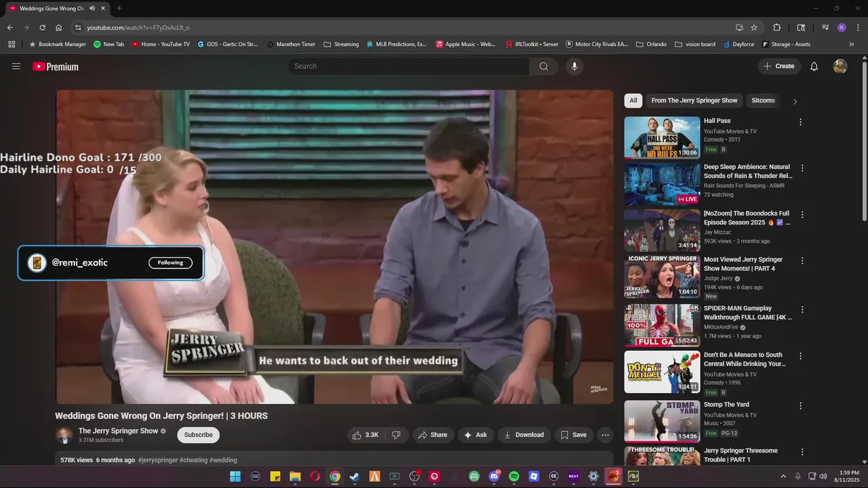The image size is (868, 488).
Task: Open Windows Settings gear from taskbar
Action: (593, 476)
